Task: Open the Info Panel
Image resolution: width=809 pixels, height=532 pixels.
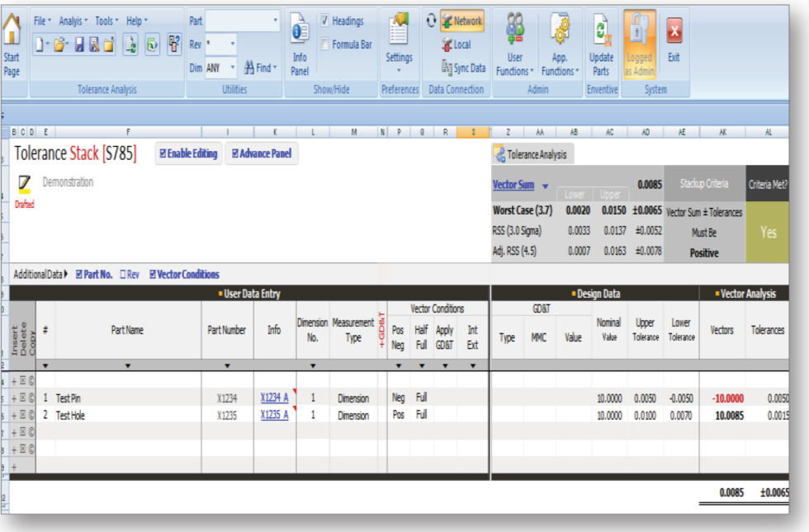Action: click(x=300, y=45)
